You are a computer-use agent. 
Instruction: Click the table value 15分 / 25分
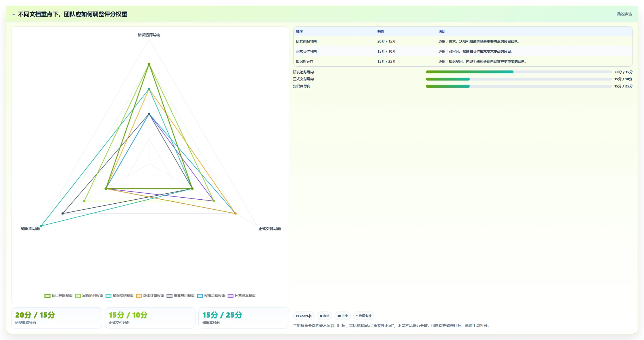[386, 62]
